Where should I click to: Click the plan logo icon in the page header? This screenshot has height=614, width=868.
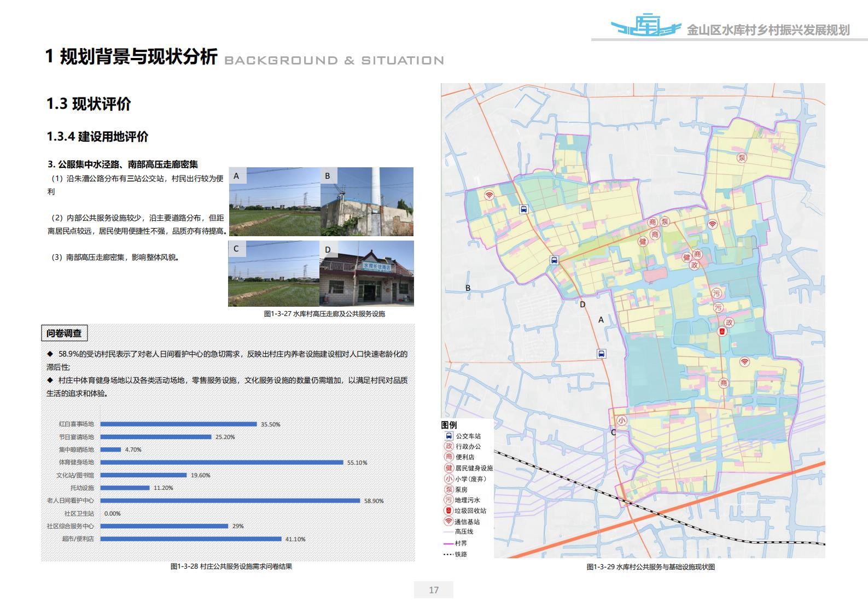coord(646,25)
